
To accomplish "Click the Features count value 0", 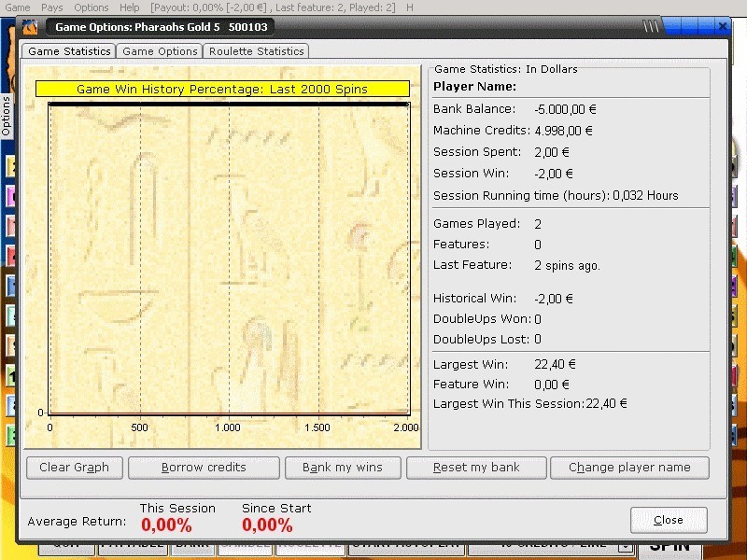I will [538, 245].
